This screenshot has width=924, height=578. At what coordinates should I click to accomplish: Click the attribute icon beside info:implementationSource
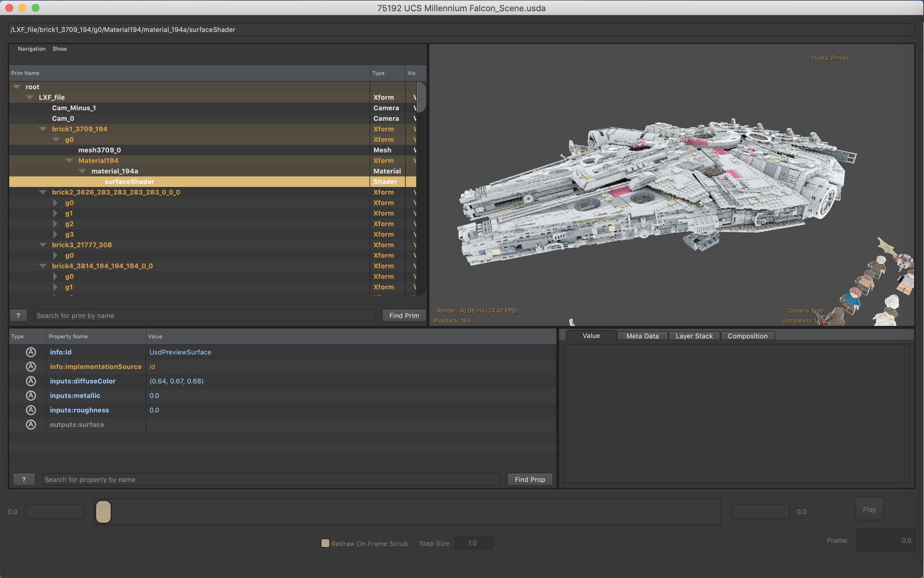click(x=31, y=367)
